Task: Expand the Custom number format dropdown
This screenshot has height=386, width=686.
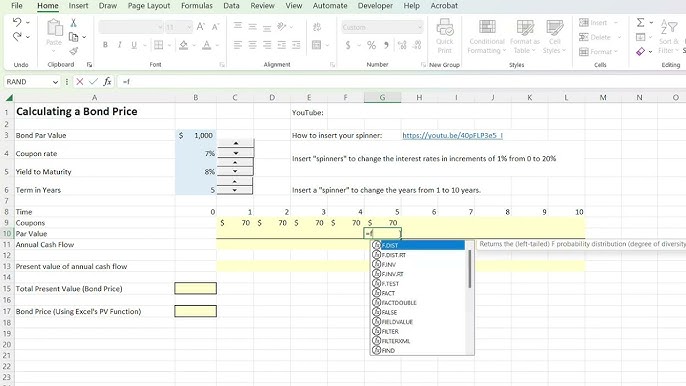Action: tap(420, 27)
